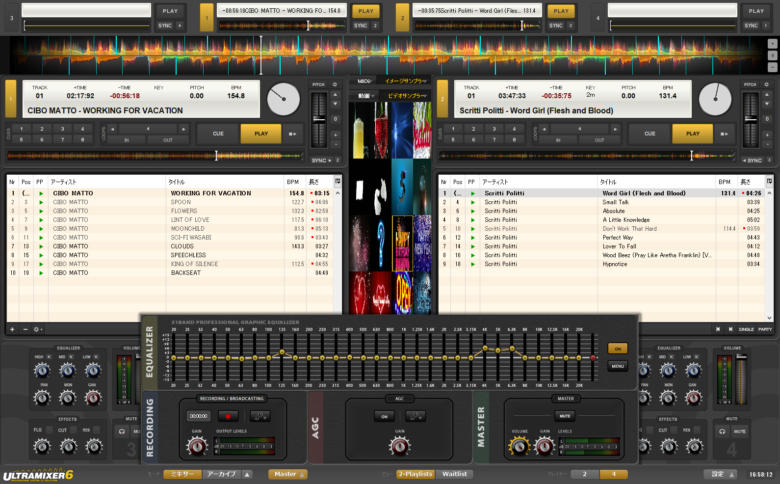The image size is (780, 484).
Task: Click deck 1 small waveform progress bar
Action: pyautogui.click(x=155, y=156)
